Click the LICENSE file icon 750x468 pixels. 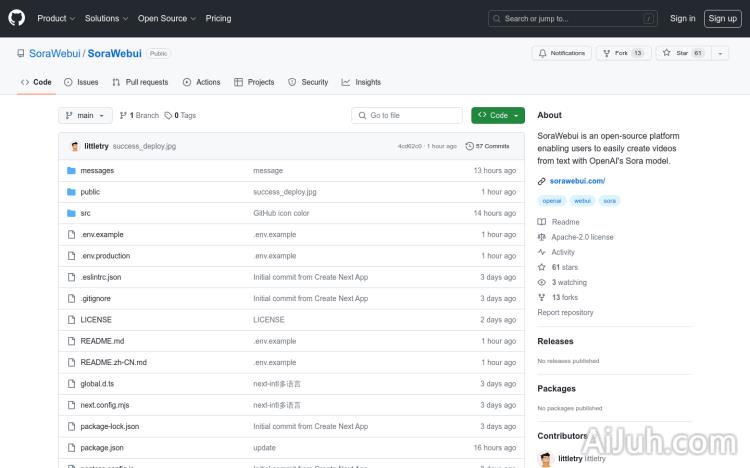(71, 320)
